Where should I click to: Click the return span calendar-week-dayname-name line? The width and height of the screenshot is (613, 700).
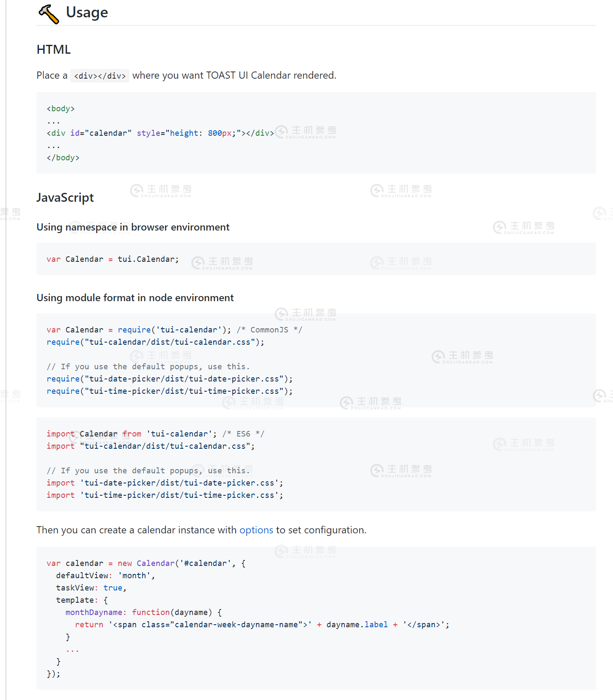pyautogui.click(x=262, y=625)
